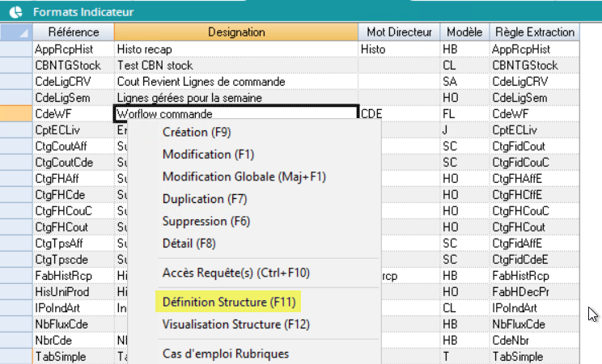The width and height of the screenshot is (602, 364).
Task: Open Cas d'emploi Rubriques
Action: 226,353
